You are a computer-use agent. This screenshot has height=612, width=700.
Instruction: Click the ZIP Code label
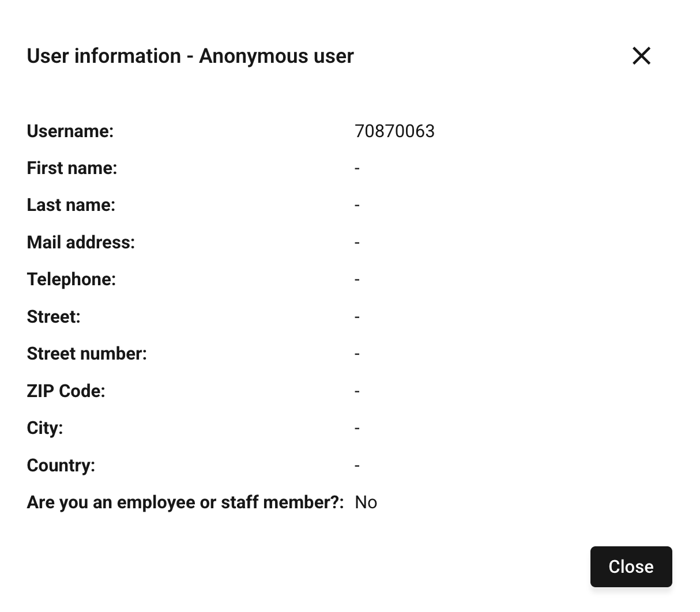click(x=66, y=391)
